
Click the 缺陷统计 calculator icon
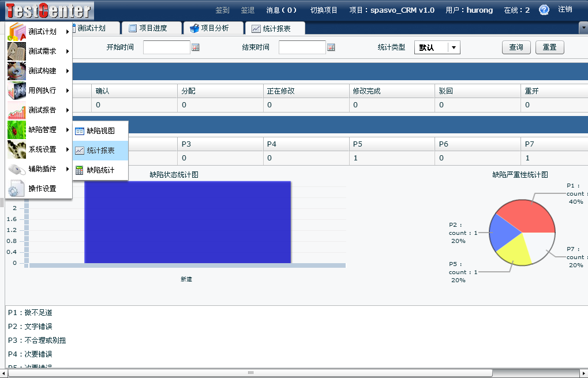(x=80, y=170)
